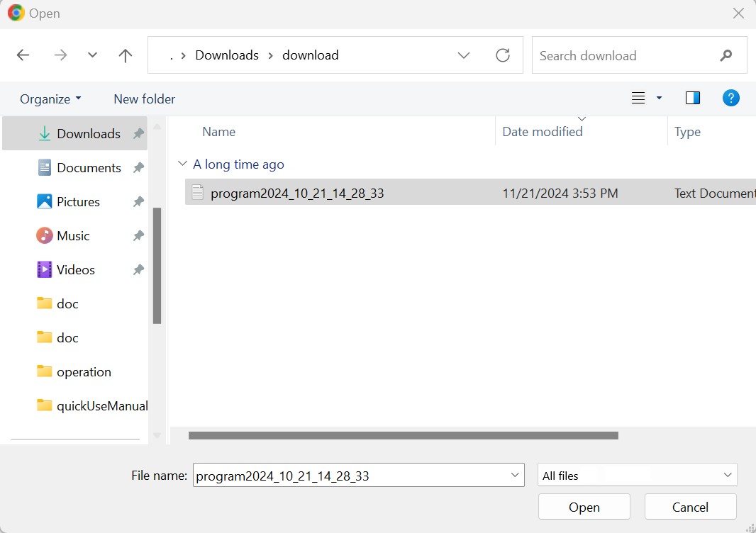Sort by the Name column header
The height and width of the screenshot is (533, 756).
point(219,132)
